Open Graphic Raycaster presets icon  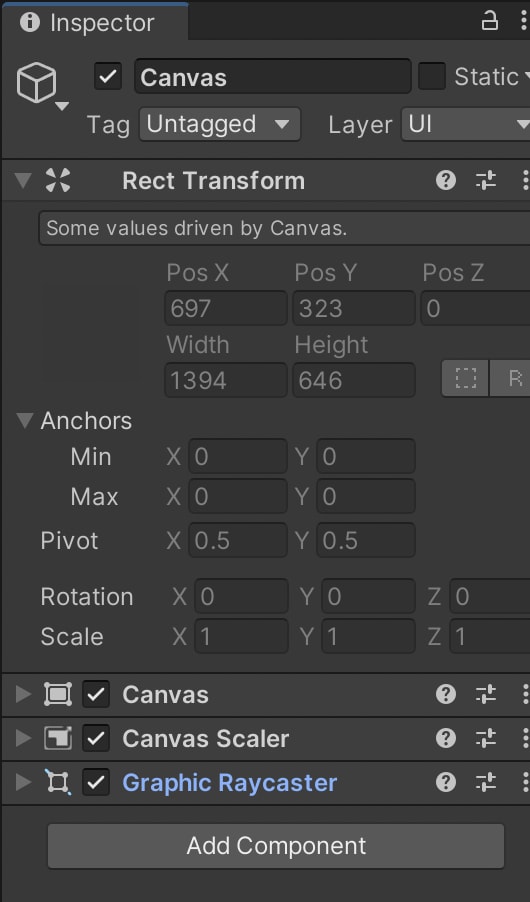tap(486, 782)
